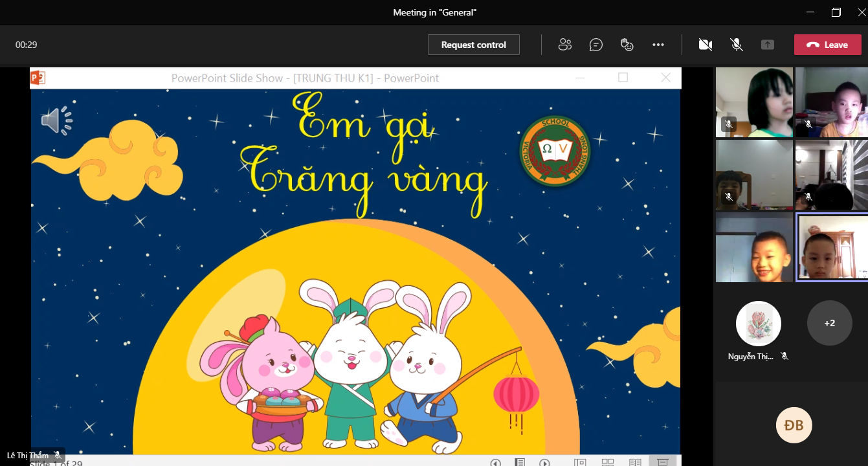Unmute the microphone

coord(736,45)
